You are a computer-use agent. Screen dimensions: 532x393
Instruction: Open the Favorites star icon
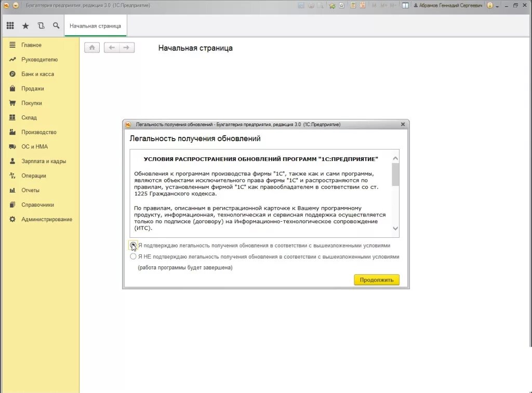pos(25,26)
